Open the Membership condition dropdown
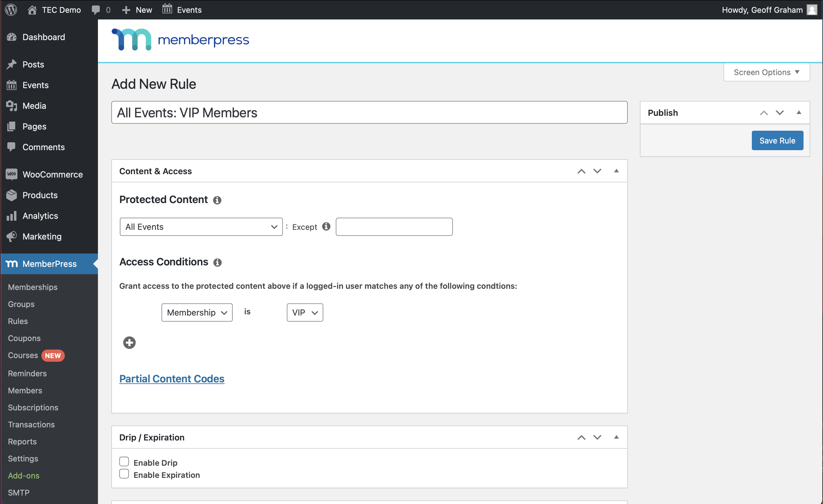 [x=197, y=312]
